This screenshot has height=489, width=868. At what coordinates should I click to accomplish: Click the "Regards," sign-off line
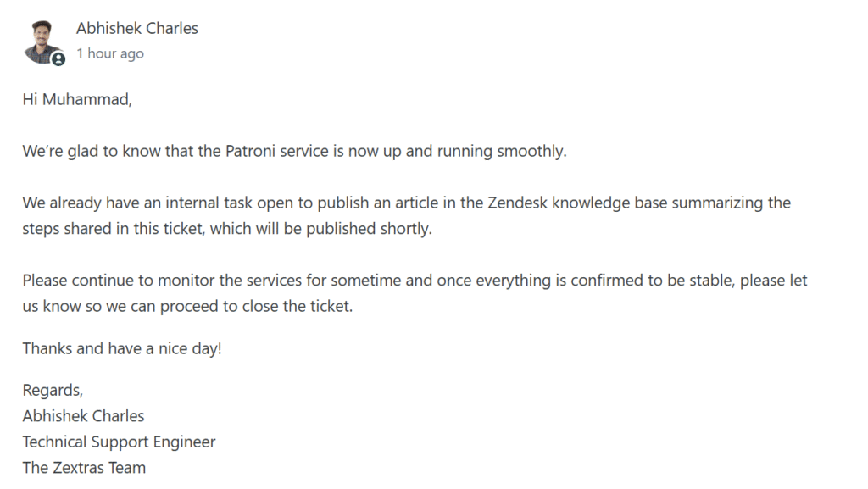coord(53,391)
